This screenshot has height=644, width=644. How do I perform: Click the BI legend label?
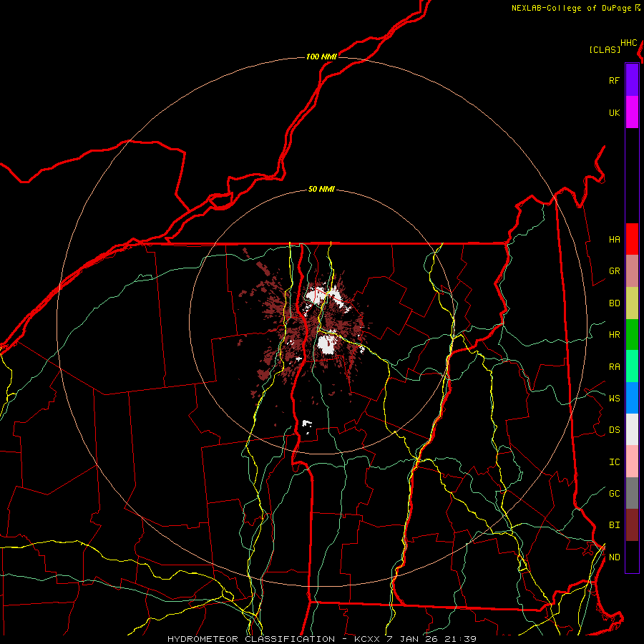coord(614,525)
